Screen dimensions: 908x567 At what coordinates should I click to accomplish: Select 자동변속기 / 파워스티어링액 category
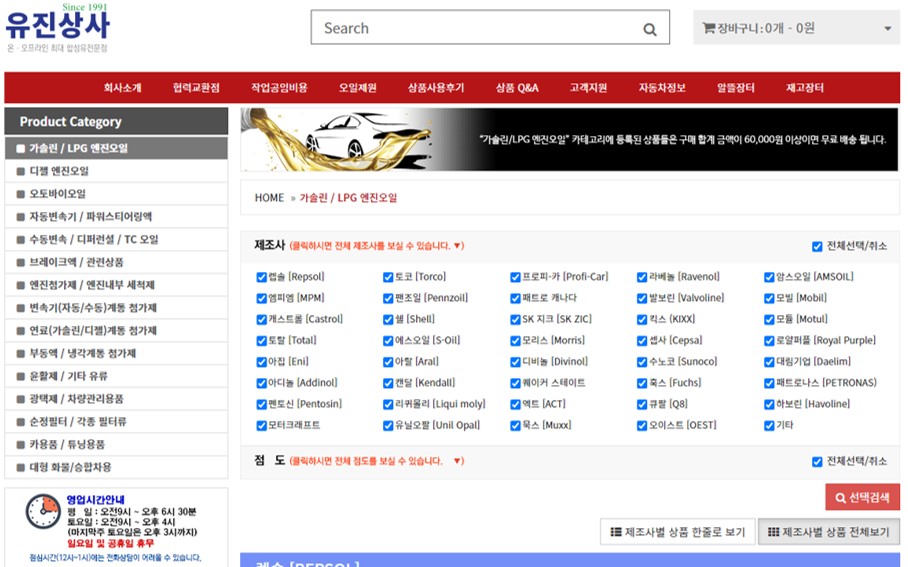[116, 217]
